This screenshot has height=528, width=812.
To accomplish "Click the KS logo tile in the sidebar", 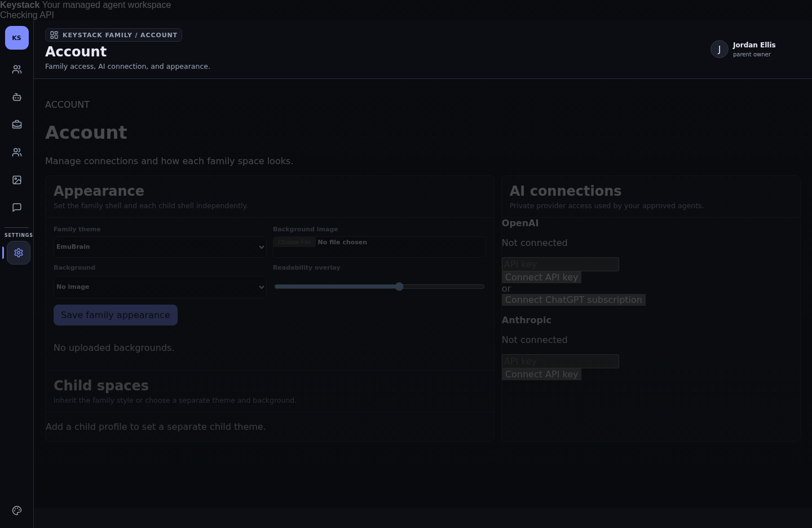I will [17, 38].
